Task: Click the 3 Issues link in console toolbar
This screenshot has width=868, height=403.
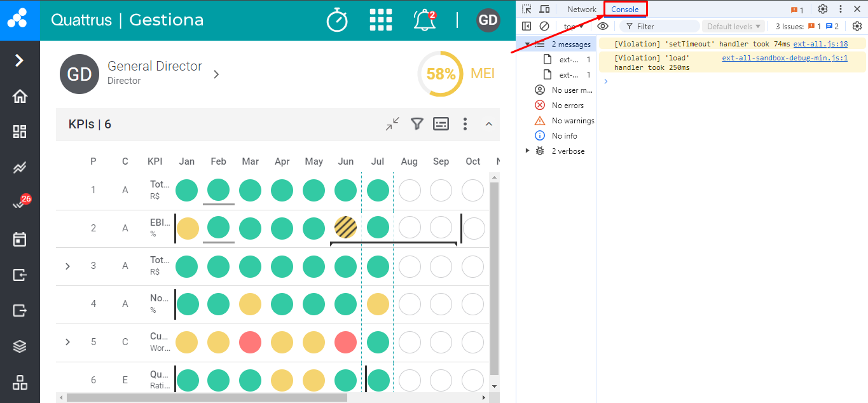Action: click(x=808, y=27)
